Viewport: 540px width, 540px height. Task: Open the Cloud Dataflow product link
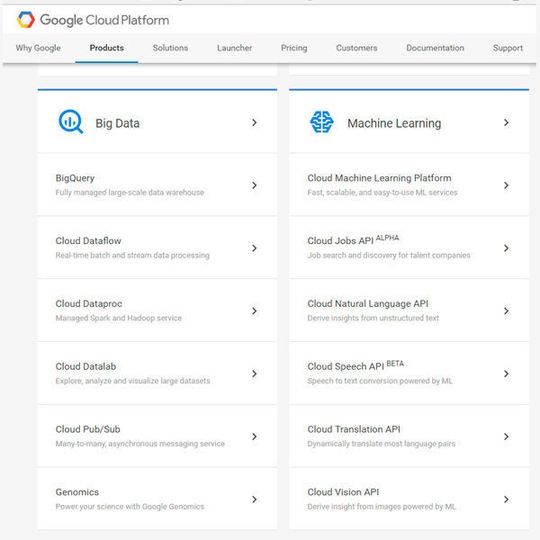click(x=88, y=241)
